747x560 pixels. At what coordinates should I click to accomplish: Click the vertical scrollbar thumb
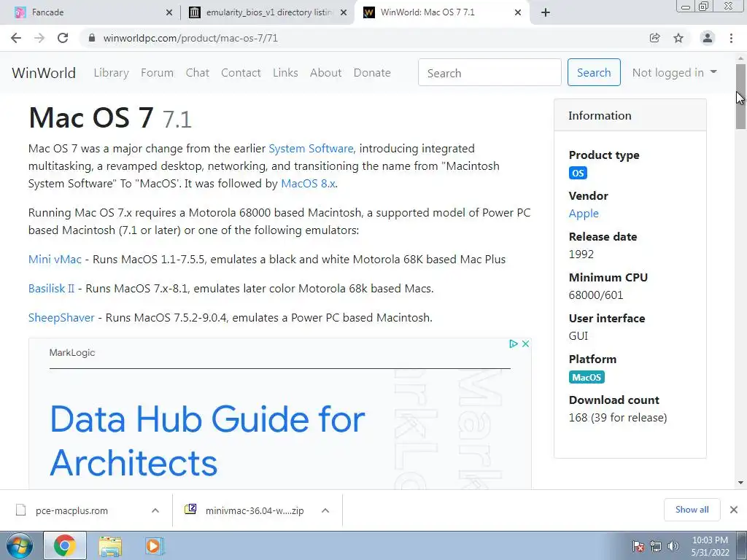(x=741, y=96)
